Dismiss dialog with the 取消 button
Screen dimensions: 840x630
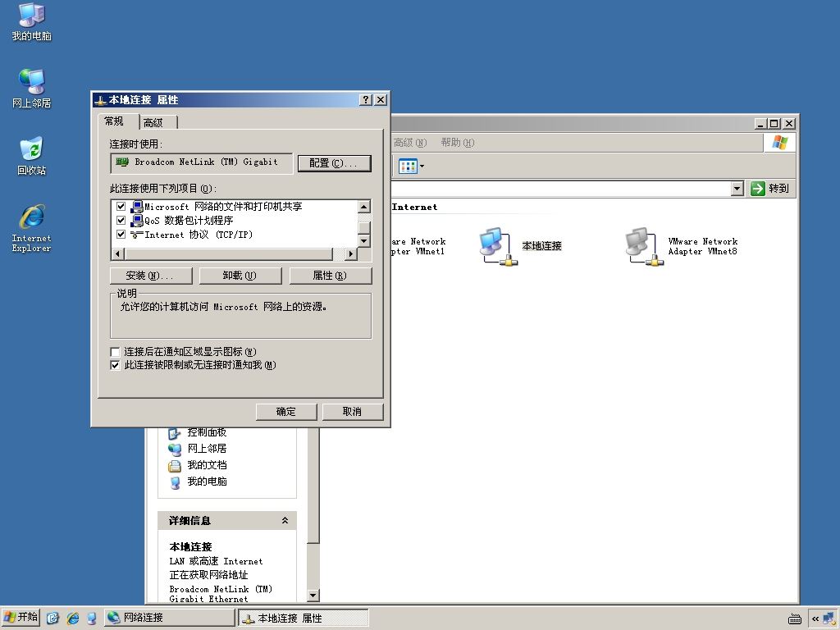pyautogui.click(x=352, y=412)
